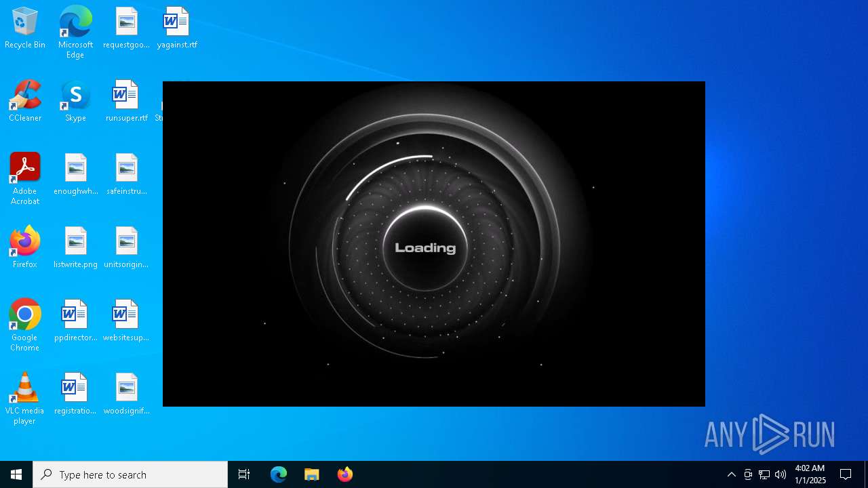The height and width of the screenshot is (488, 868).
Task: Select the ppdirector... Word document
Action: (75, 321)
